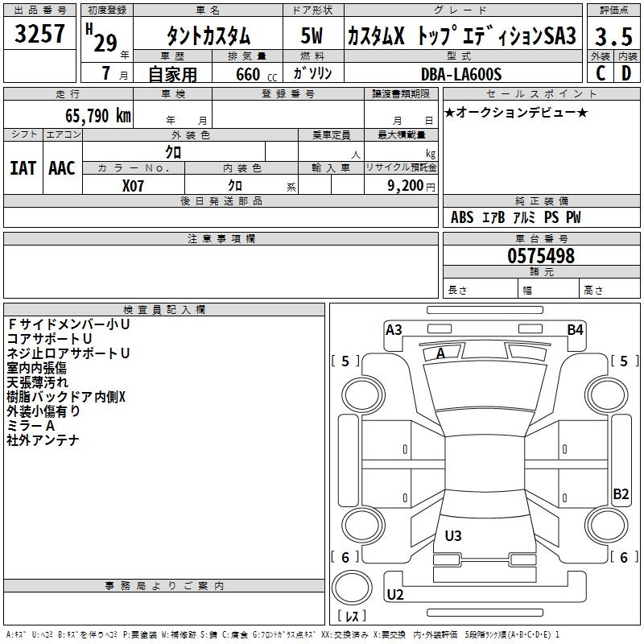Click the recycle deposit 9,200円
644x644 pixels.
point(411,186)
